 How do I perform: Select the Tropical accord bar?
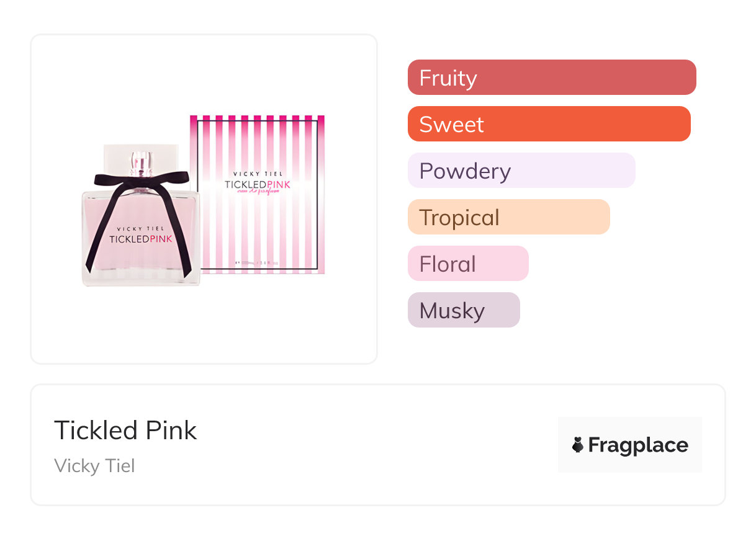point(508,217)
